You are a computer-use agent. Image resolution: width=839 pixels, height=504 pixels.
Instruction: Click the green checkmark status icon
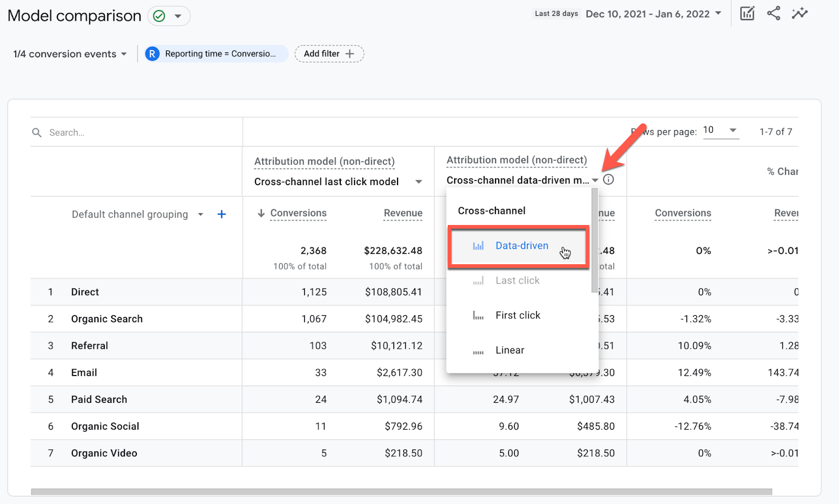[x=159, y=16]
